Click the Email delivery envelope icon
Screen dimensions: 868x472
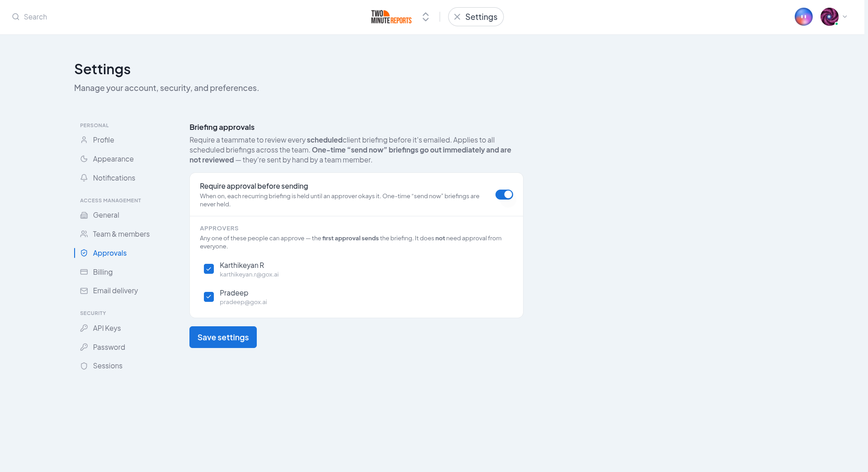[84, 291]
